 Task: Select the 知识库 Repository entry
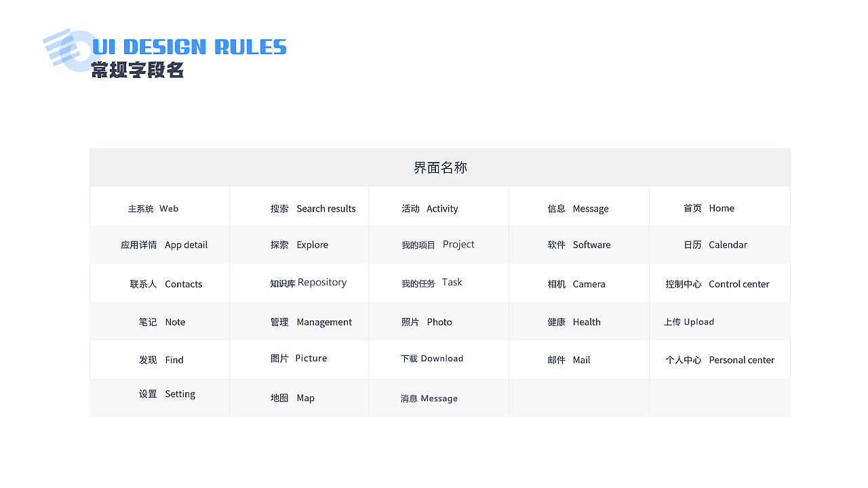(308, 283)
